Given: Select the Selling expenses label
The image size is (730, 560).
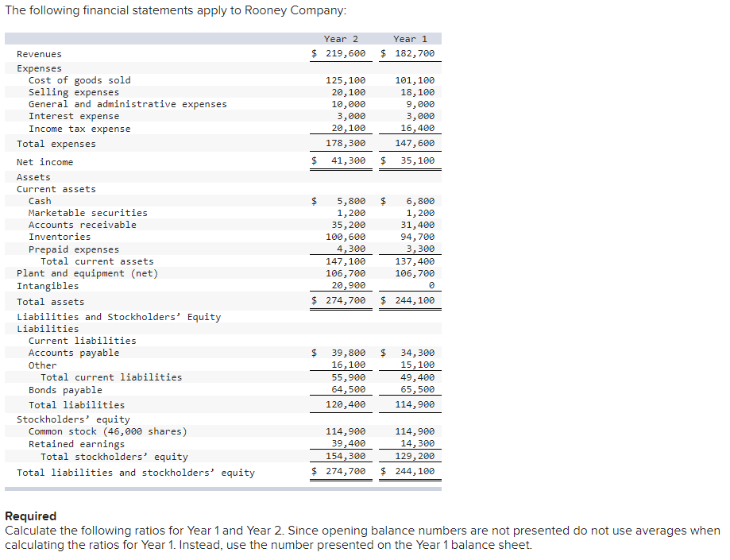Looking at the screenshot, I should pyautogui.click(x=74, y=92).
